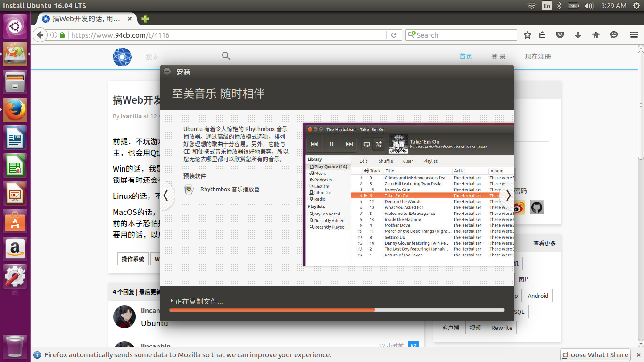Open author ivanilla's profile link
Viewport: 644px width, 362px height.
(131, 116)
